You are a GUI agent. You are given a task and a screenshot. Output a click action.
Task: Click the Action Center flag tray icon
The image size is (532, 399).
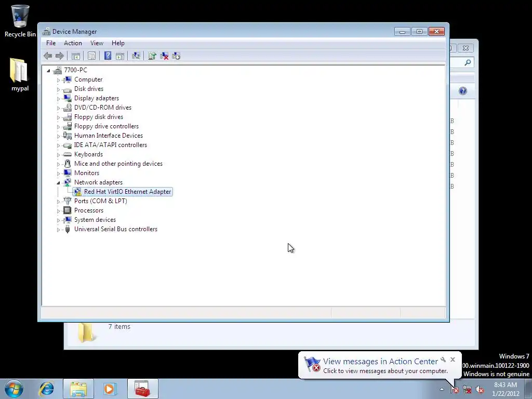[x=454, y=390]
